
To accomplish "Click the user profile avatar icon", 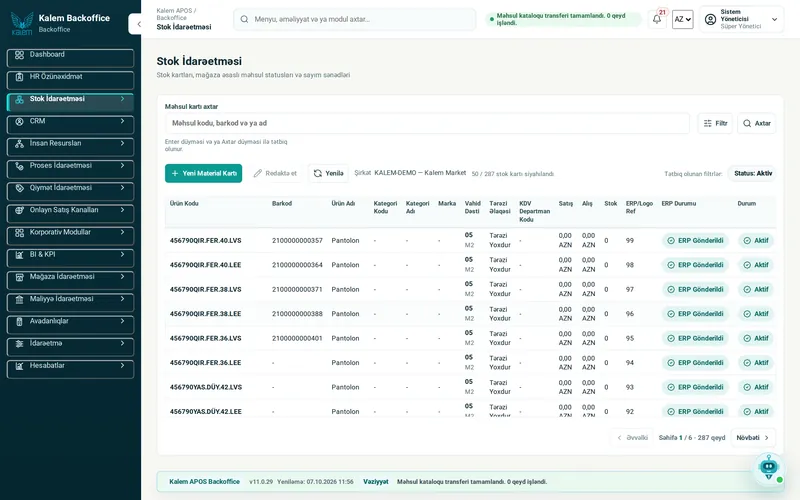I will (x=710, y=19).
